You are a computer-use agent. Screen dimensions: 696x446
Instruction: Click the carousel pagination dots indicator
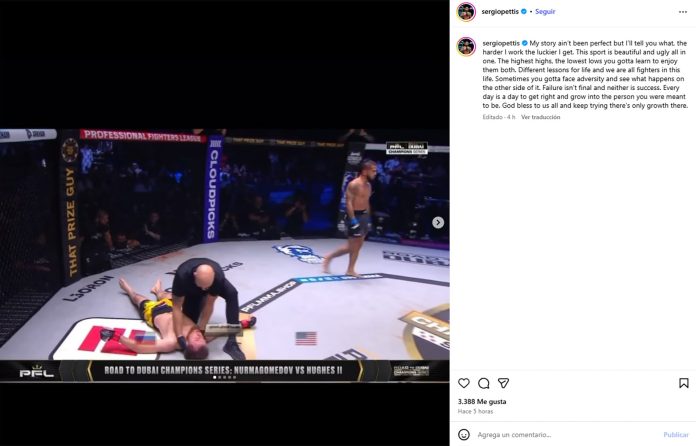[224, 377]
